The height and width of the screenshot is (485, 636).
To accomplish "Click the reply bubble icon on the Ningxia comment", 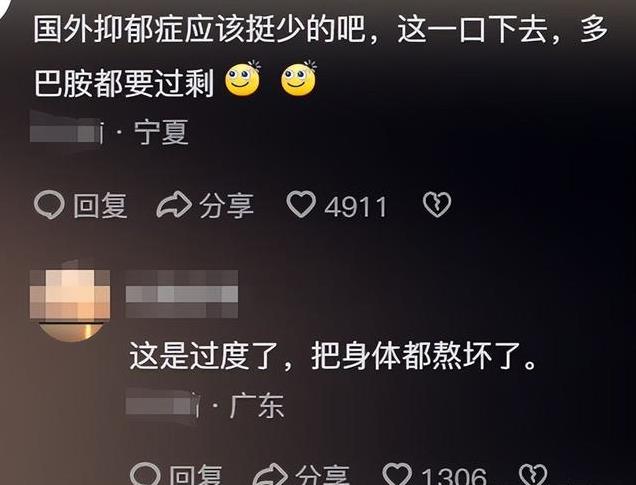I will (49, 205).
